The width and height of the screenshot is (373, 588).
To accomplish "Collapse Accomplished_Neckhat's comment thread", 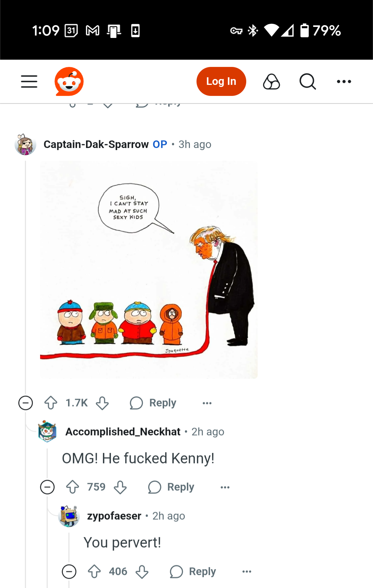I will point(47,487).
